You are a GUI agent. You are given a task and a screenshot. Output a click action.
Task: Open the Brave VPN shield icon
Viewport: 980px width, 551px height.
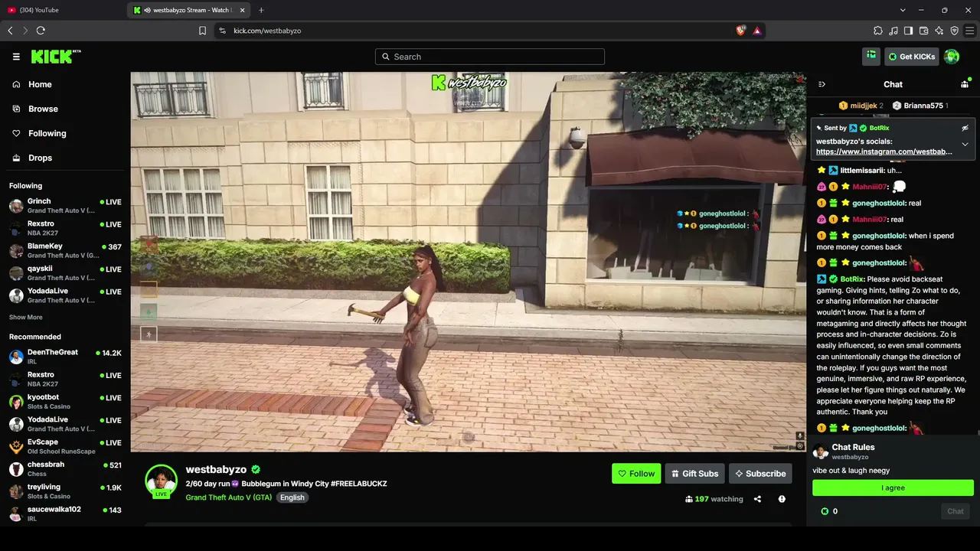pyautogui.click(x=955, y=31)
